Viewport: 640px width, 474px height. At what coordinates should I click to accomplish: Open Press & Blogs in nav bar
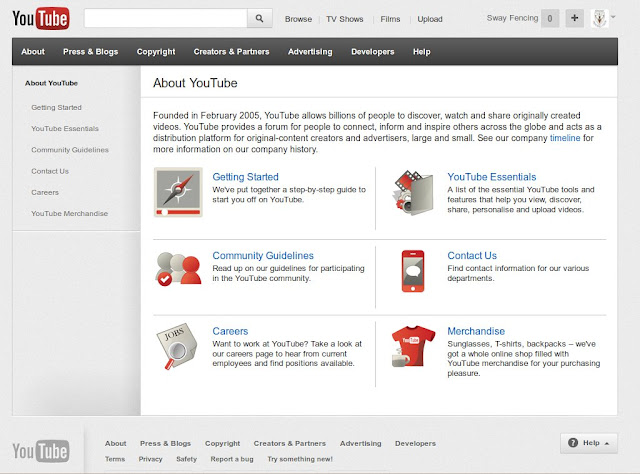91,52
